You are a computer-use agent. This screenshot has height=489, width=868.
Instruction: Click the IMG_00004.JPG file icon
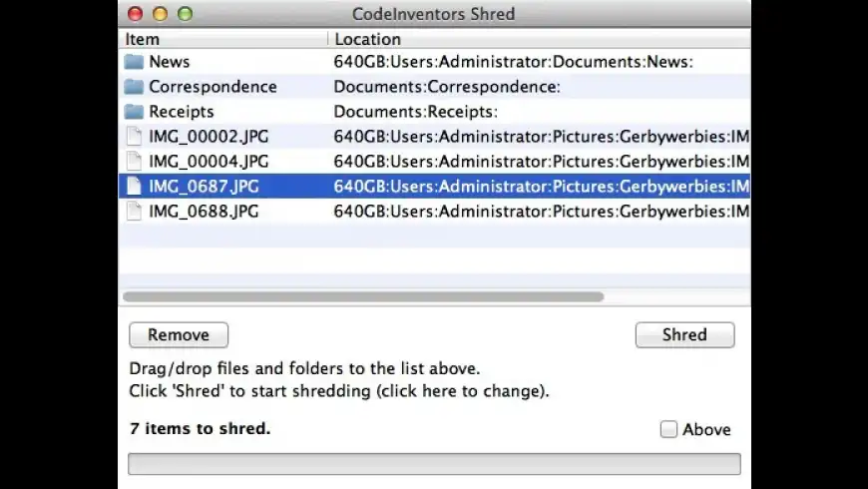coord(135,162)
